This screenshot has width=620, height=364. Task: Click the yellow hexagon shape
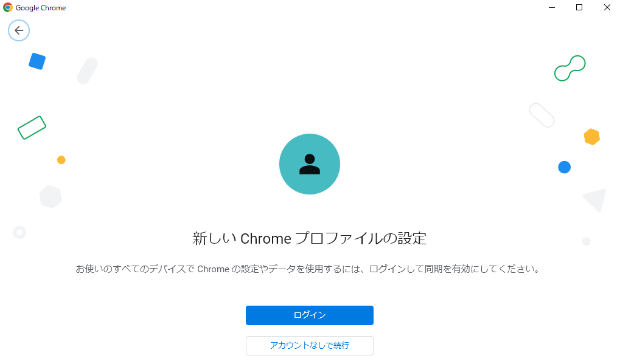pyautogui.click(x=592, y=137)
